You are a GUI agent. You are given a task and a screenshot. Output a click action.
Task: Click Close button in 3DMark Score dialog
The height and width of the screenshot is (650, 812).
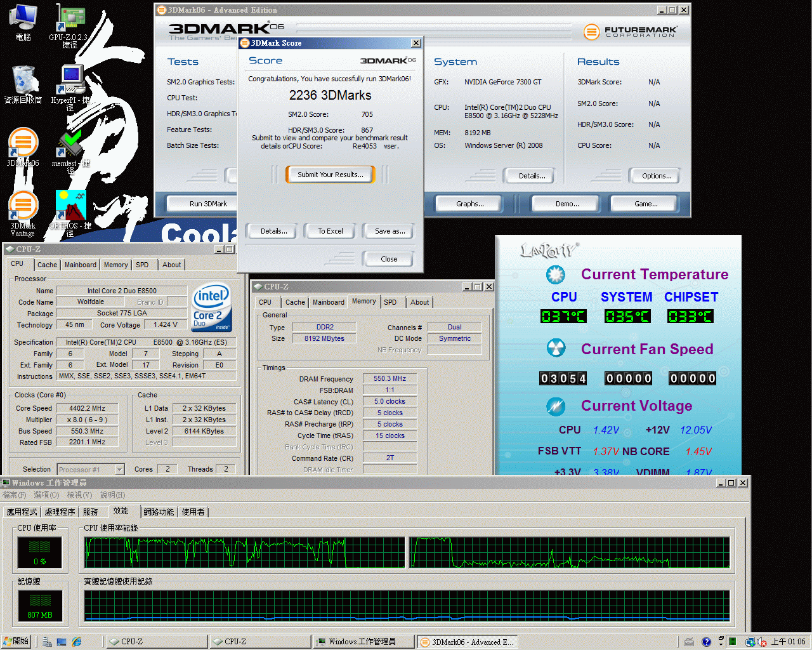(389, 259)
